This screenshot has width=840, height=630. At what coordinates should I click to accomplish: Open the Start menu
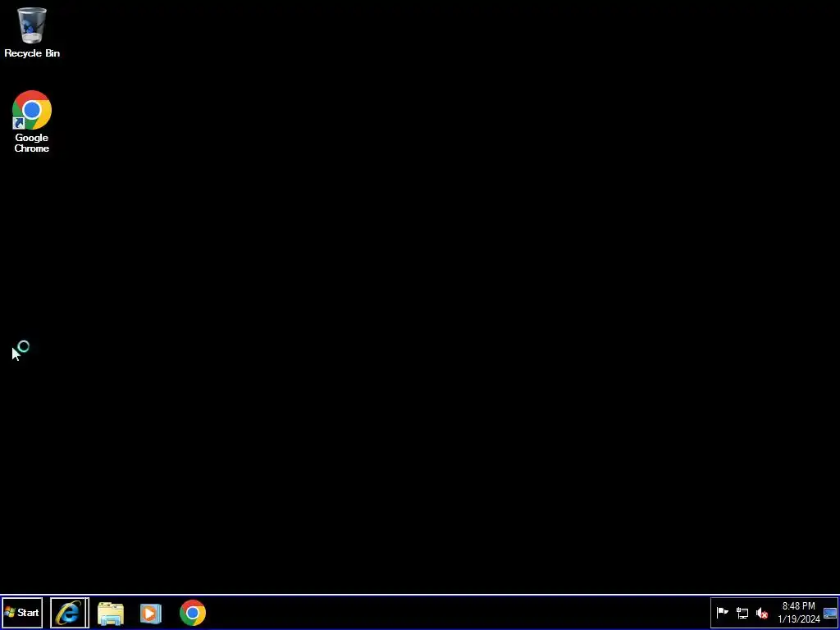pyautogui.click(x=22, y=612)
